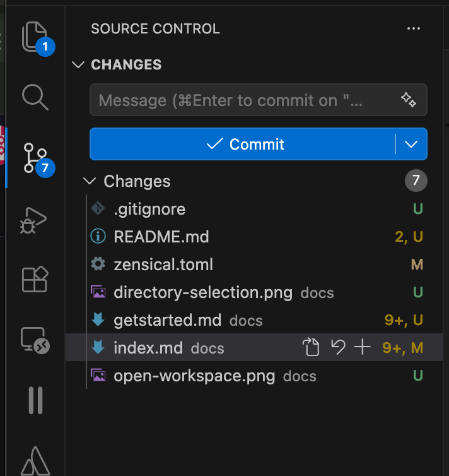This screenshot has width=449, height=476.
Task: Open the Commit button dropdown arrow
Action: [x=411, y=144]
